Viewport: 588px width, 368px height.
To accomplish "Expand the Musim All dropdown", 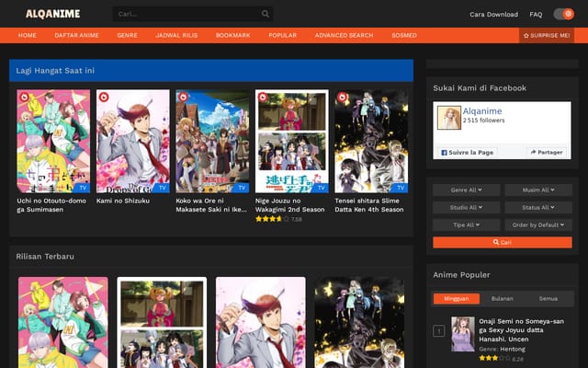I will click(x=538, y=190).
